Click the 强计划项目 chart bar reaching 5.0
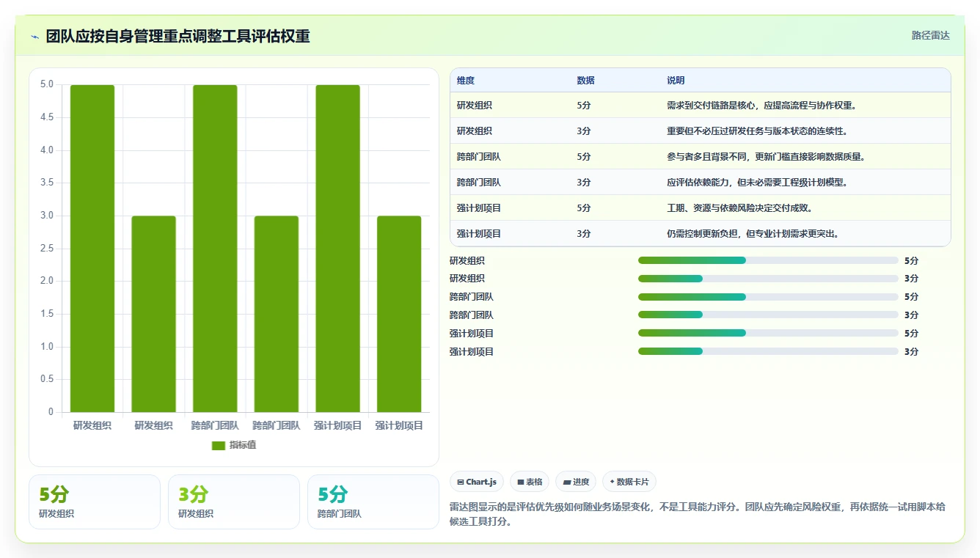The width and height of the screenshot is (980, 558). click(338, 249)
